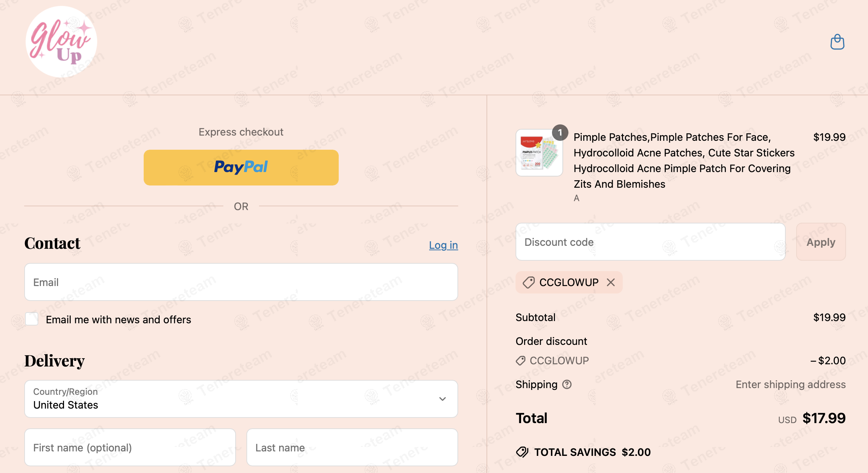The width and height of the screenshot is (868, 473).
Task: Click the total savings tag icon
Action: 522,452
